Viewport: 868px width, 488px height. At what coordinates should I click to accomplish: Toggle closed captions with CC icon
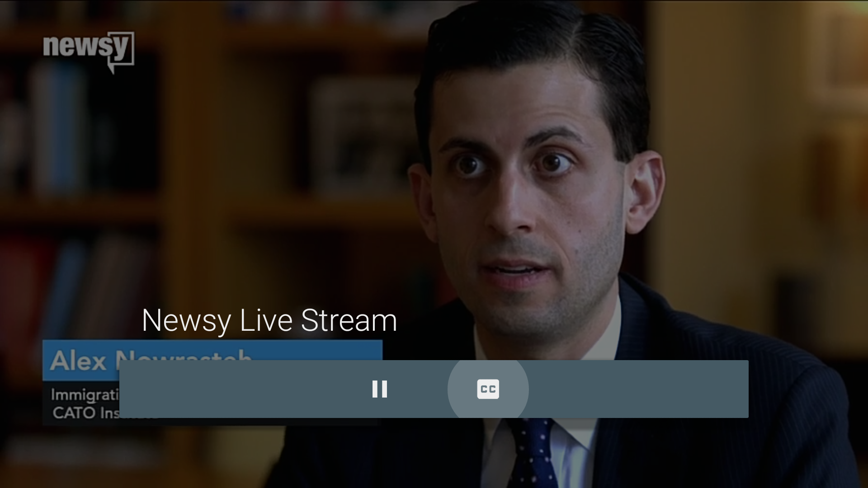[x=488, y=389]
